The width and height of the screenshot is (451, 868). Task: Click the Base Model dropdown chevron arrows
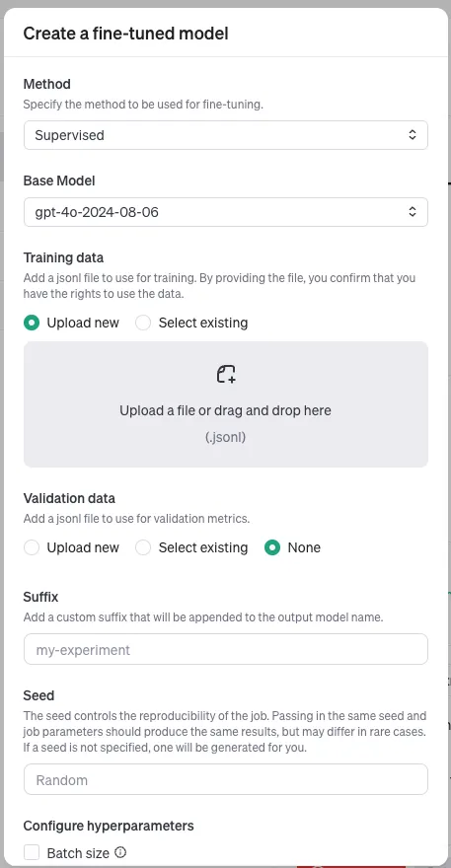[412, 211]
